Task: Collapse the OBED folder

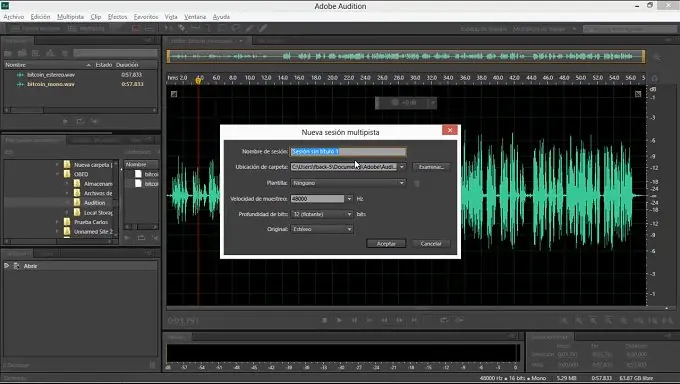Action: (x=57, y=174)
